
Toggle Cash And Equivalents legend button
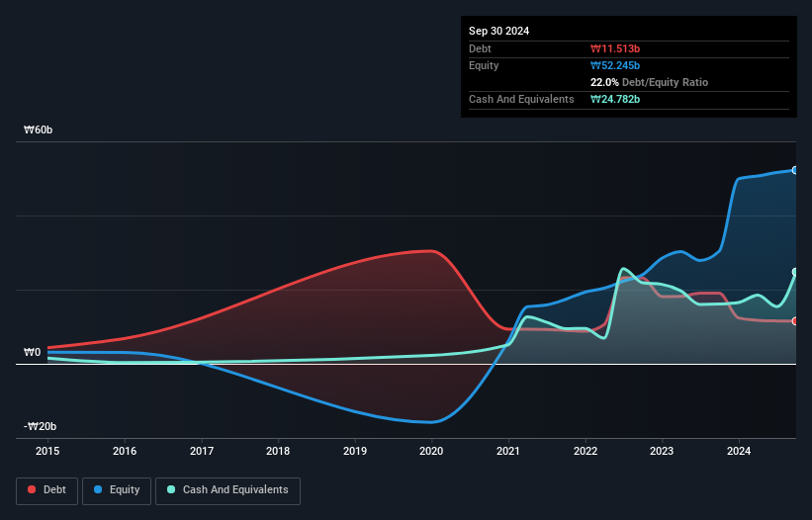(x=227, y=490)
